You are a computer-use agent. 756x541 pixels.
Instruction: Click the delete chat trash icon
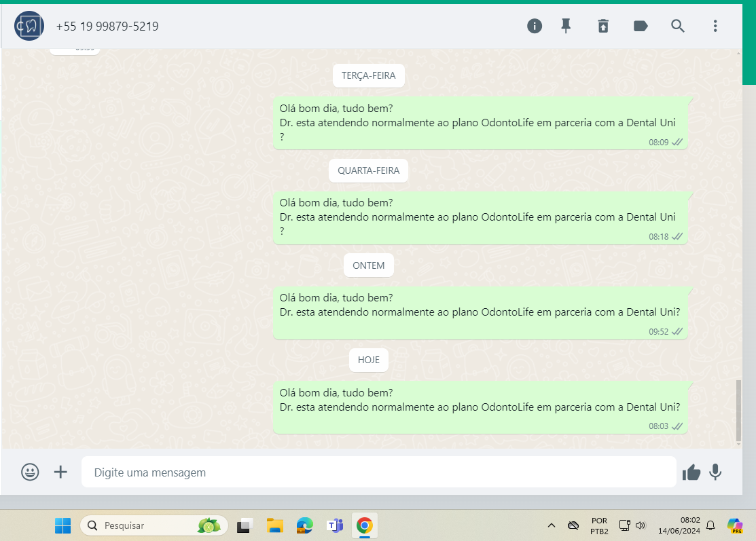pyautogui.click(x=603, y=26)
